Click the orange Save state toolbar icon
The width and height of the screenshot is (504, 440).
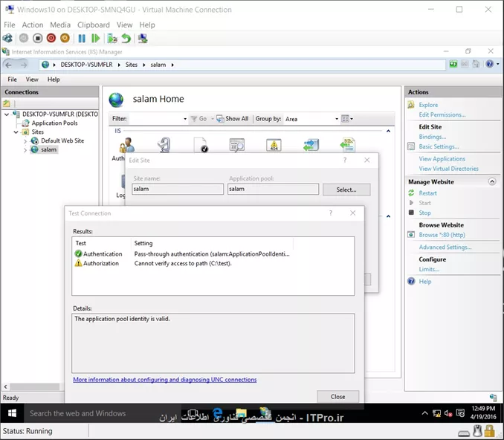click(65, 39)
